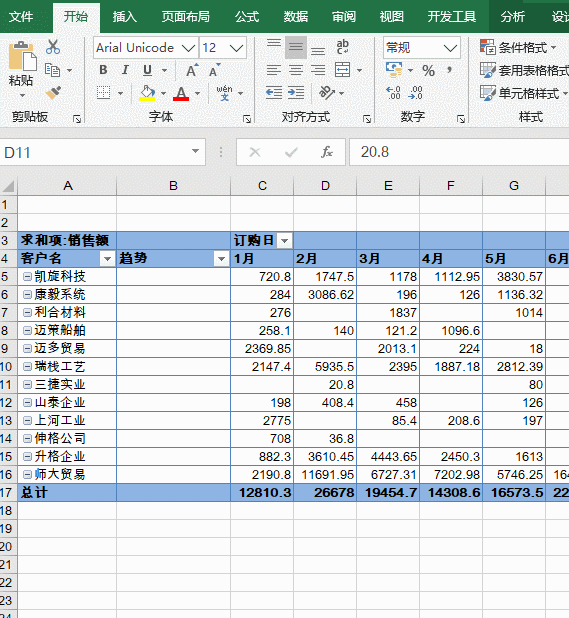The image size is (569, 618).
Task: Open the alignment group dialog launcher
Action: tap(367, 119)
